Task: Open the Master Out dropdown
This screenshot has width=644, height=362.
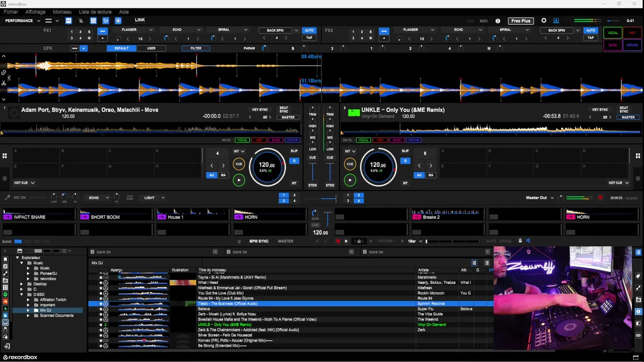Action: [540, 198]
